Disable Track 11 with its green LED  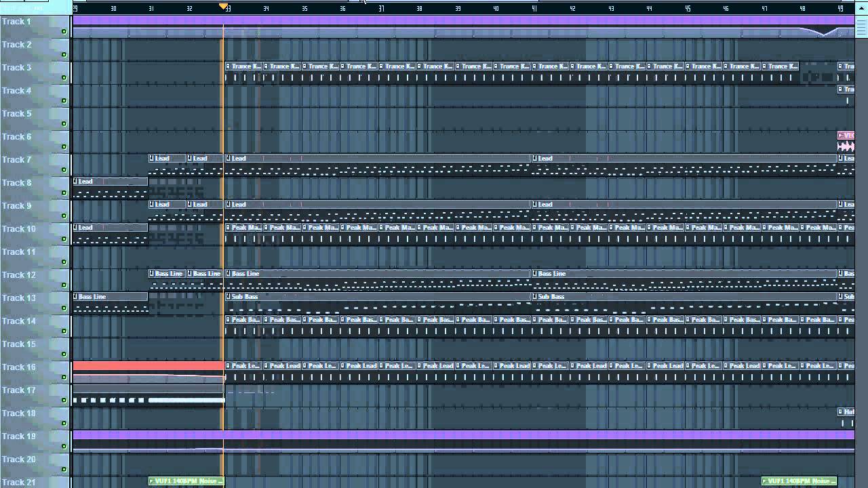tap(64, 262)
